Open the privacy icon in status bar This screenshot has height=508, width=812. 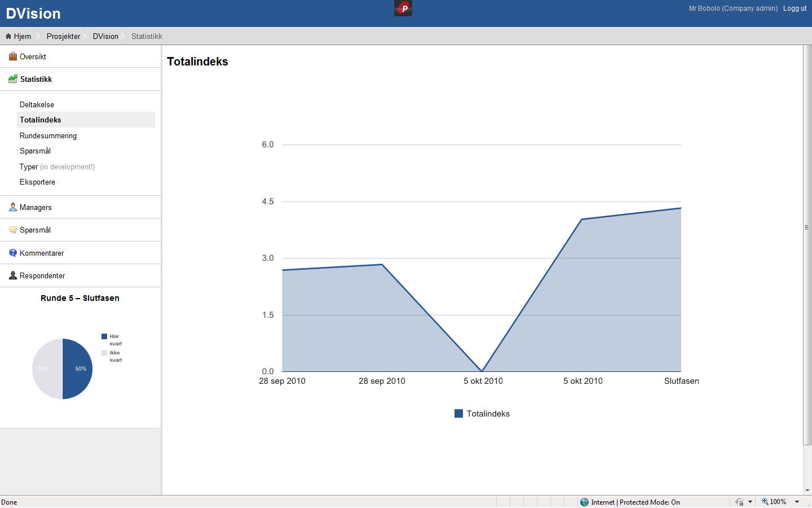pos(739,502)
